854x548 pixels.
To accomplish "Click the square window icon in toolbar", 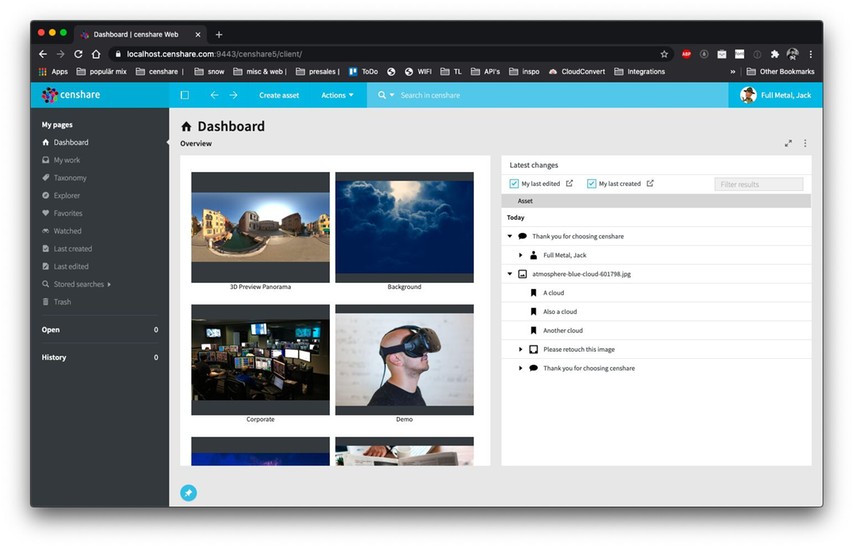I will (x=184, y=95).
